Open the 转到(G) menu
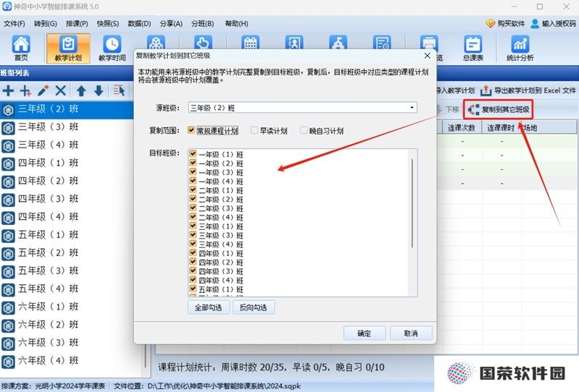This screenshot has width=579, height=392. click(46, 24)
